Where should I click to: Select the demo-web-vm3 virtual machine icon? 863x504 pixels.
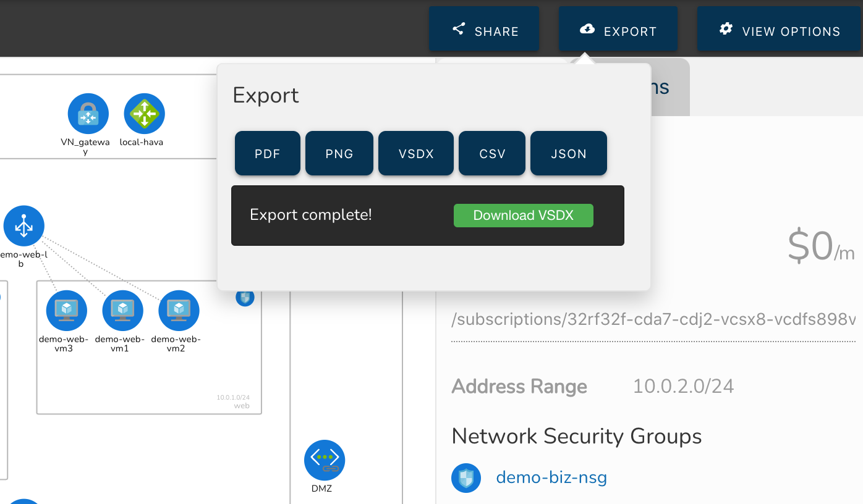tap(66, 311)
